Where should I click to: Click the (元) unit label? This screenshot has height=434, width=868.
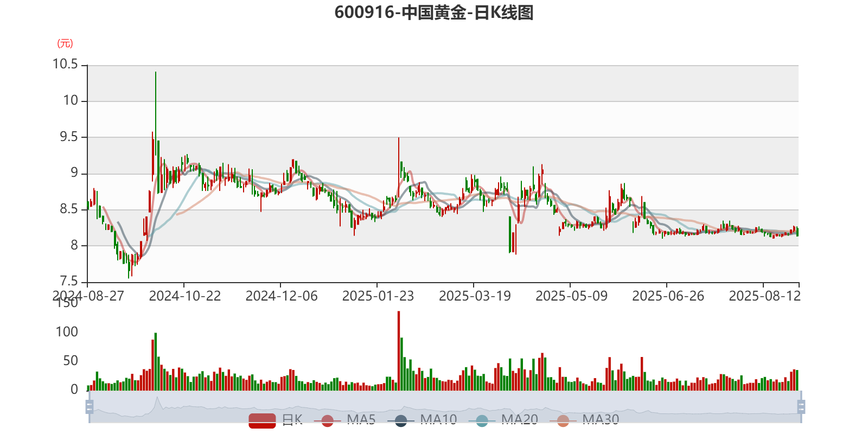[65, 43]
